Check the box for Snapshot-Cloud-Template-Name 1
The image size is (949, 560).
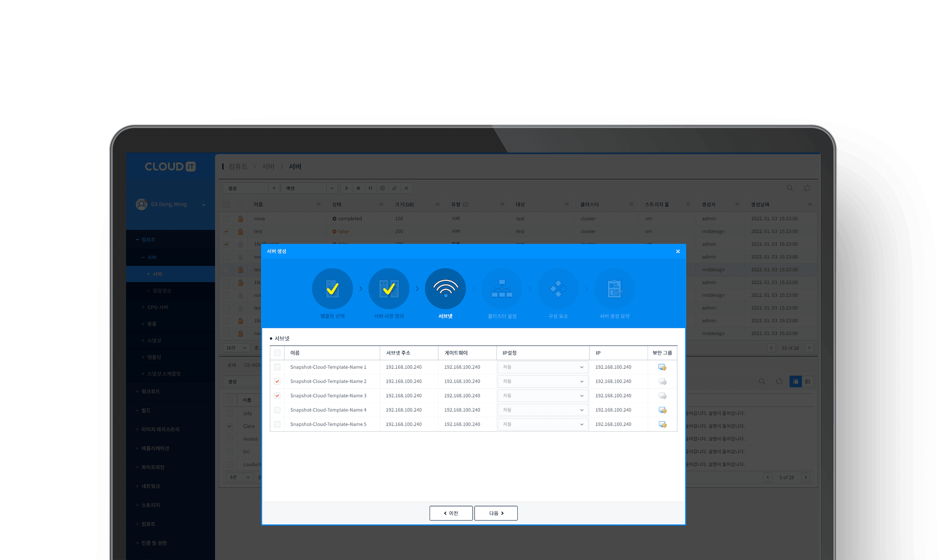pos(277,367)
